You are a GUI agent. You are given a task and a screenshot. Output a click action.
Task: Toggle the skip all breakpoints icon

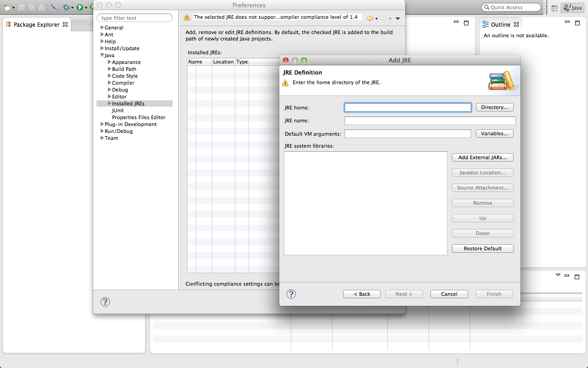point(54,7)
